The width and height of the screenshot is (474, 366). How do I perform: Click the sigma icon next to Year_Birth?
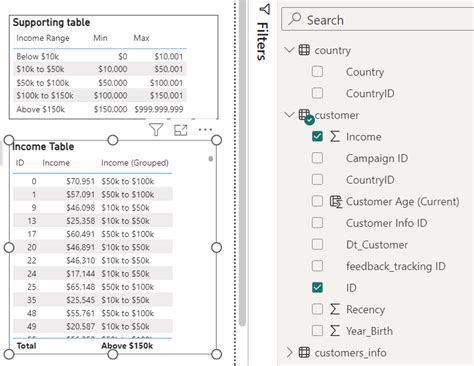coord(335,331)
